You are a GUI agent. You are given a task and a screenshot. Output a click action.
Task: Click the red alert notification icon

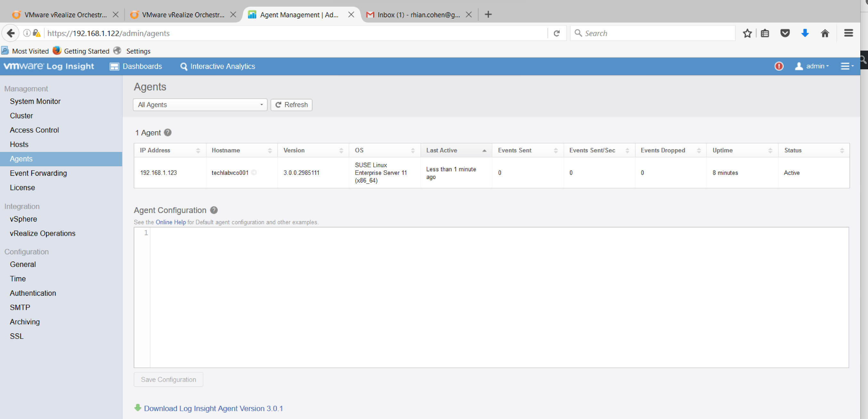click(779, 66)
